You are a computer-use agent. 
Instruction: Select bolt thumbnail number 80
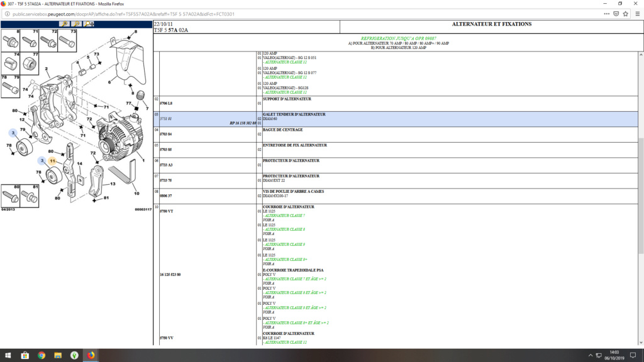click(10, 196)
